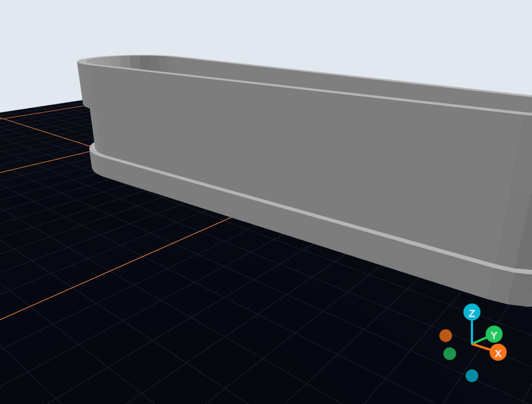The image size is (532, 404).
Task: Click the unlabeled dark orange negative X handle
Action: (x=446, y=335)
